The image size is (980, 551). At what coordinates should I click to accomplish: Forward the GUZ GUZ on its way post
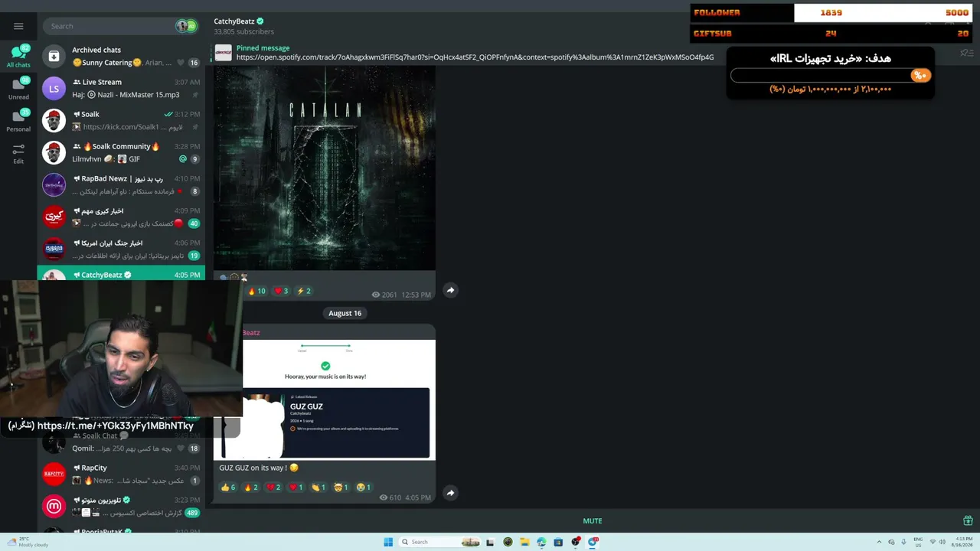(450, 493)
